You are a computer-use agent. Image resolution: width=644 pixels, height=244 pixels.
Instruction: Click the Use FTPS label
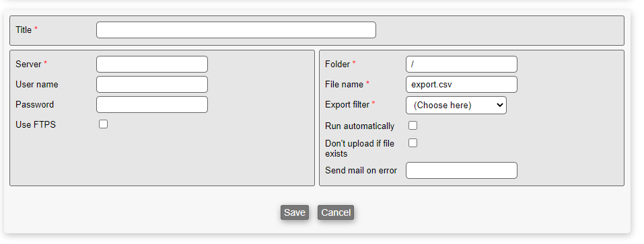[x=36, y=124]
